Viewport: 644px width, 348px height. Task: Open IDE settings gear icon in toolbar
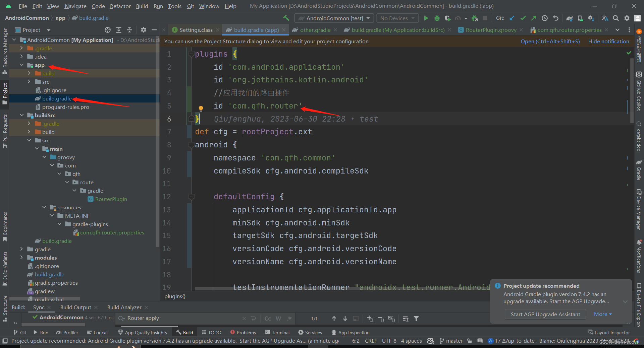627,18
